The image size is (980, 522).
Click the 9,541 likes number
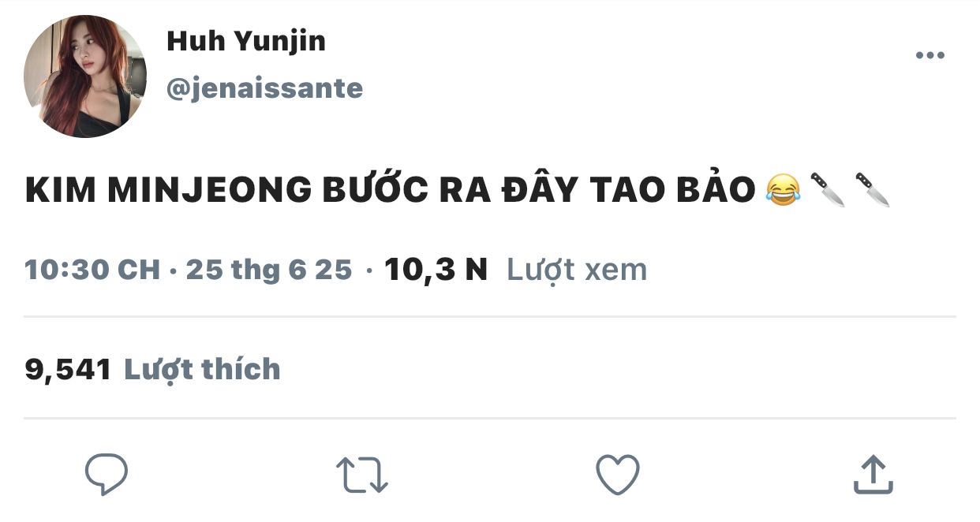click(x=68, y=370)
